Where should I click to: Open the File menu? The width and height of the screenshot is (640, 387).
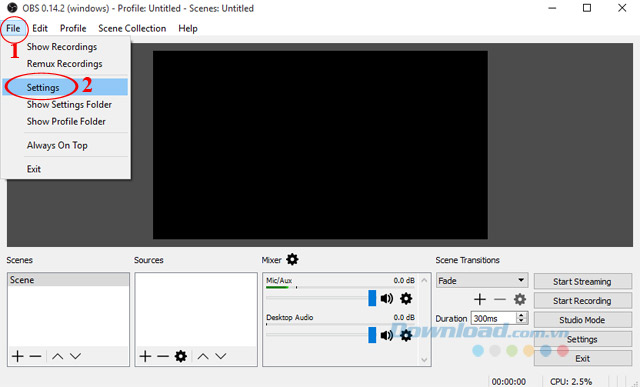(x=13, y=28)
